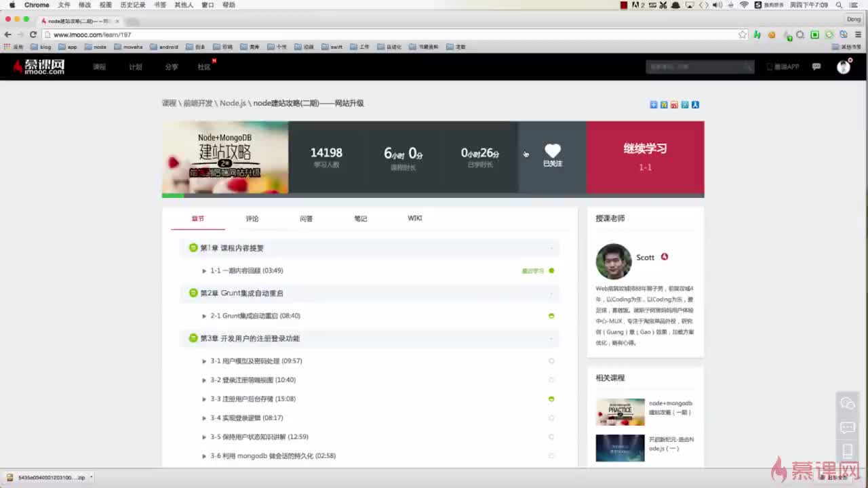Switch to the 问答 tab

coord(307,219)
